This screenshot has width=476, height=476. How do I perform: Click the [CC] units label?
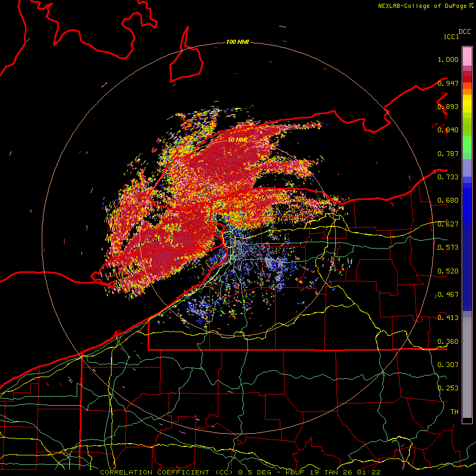tap(452, 36)
